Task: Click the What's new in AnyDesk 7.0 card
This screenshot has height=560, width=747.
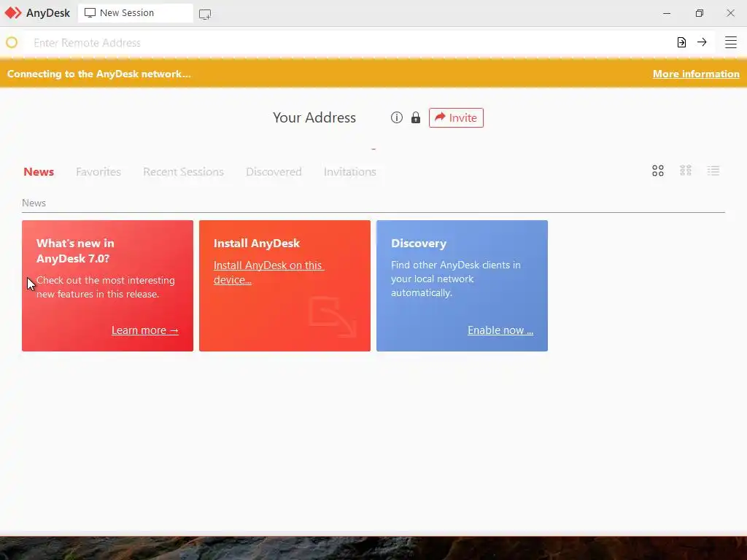Action: (x=108, y=286)
